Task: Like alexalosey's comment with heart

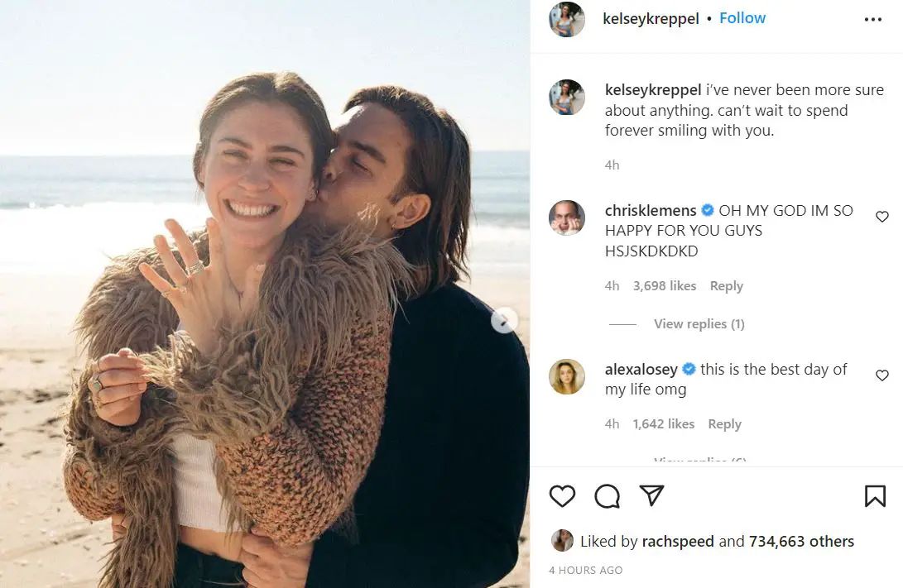Action: click(x=882, y=375)
